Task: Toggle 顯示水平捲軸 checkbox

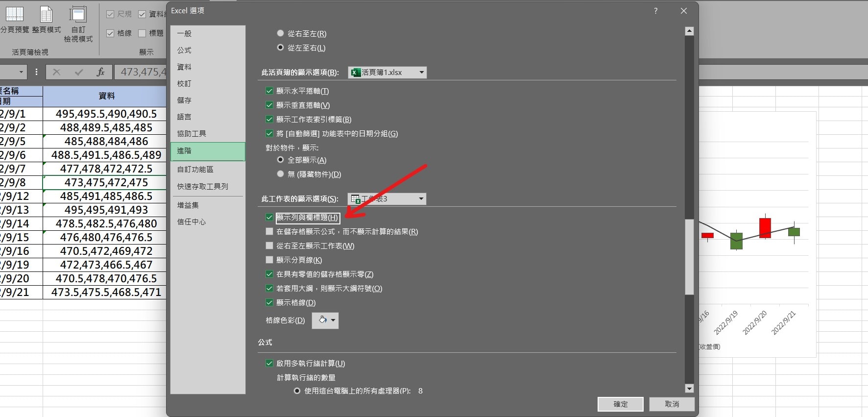Action: point(269,91)
